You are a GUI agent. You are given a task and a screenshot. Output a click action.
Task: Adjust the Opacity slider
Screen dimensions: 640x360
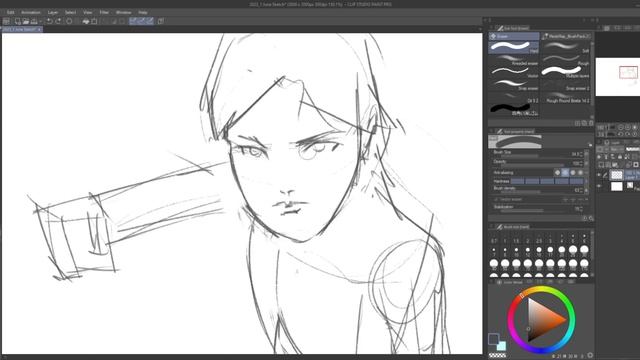(x=534, y=166)
